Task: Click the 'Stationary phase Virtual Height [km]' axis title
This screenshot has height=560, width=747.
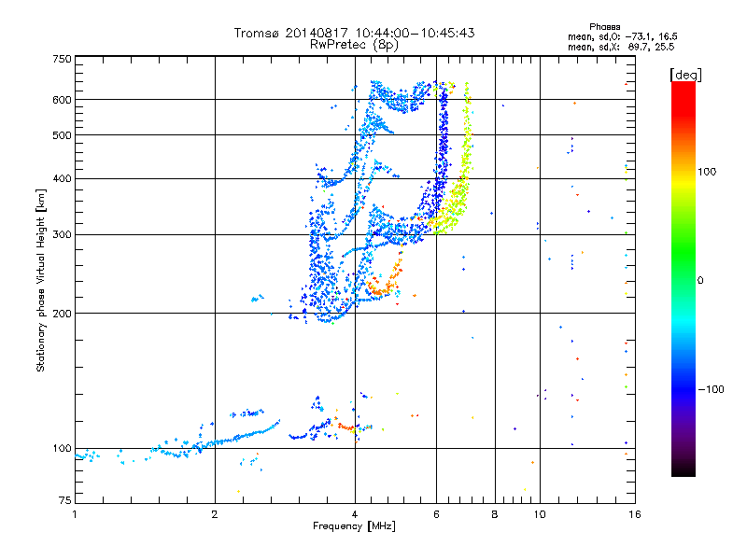Action: coord(41,281)
